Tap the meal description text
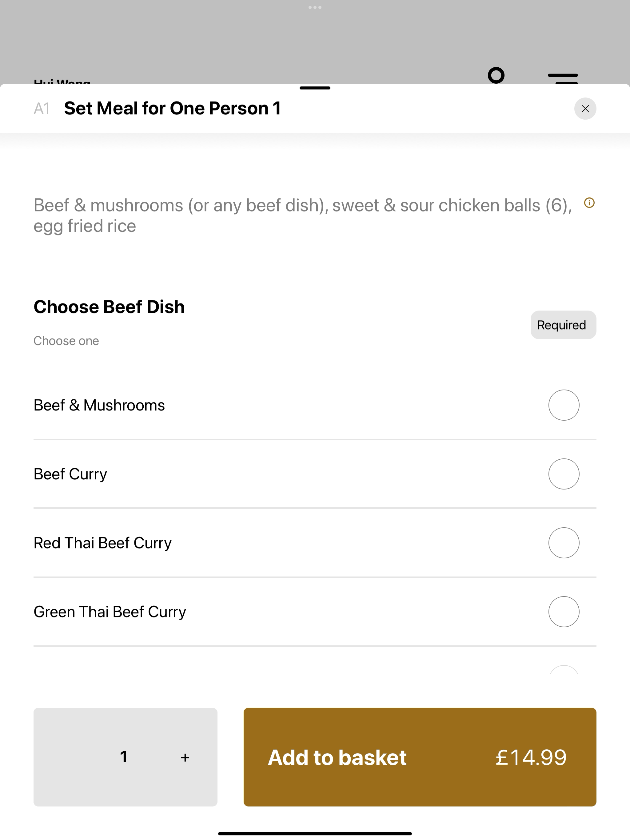This screenshot has width=630, height=840. (x=303, y=215)
